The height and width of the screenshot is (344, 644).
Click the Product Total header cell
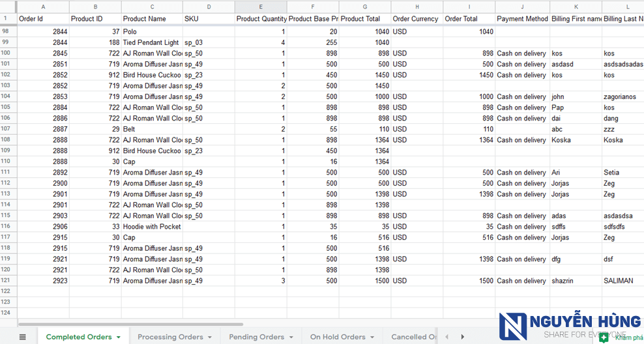(x=365, y=19)
